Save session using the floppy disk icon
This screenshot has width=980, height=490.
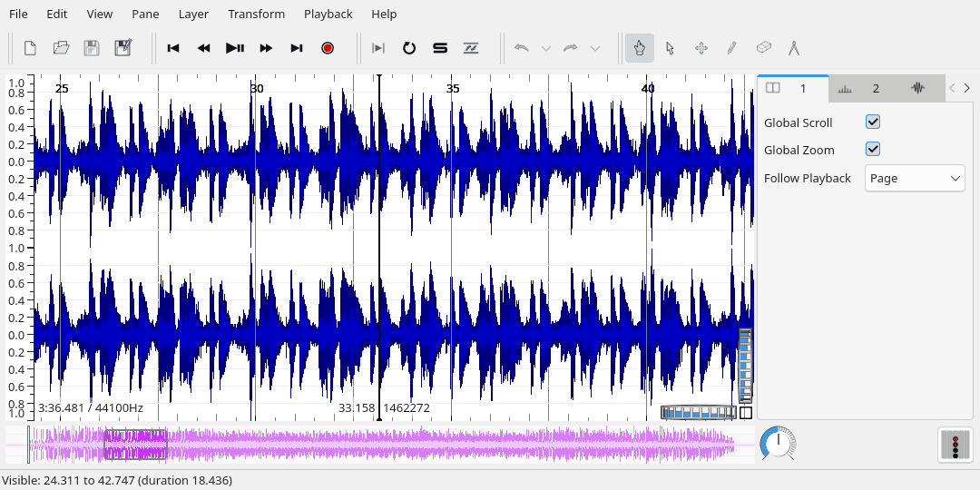[x=92, y=48]
